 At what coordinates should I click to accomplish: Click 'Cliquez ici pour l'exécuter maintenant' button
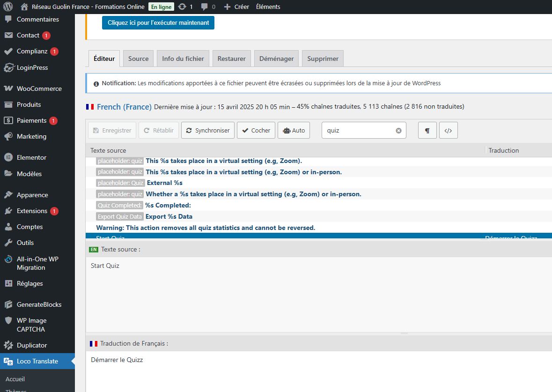158,22
